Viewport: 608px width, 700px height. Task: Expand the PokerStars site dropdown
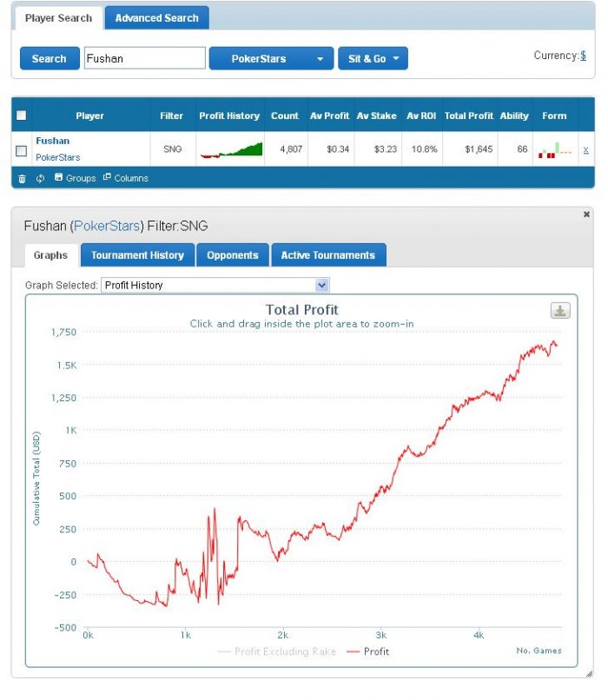(x=271, y=58)
